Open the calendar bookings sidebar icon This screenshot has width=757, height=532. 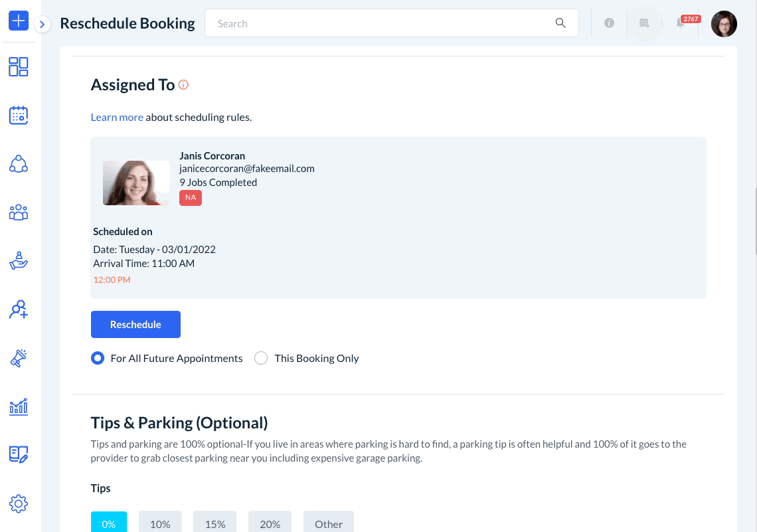19,116
